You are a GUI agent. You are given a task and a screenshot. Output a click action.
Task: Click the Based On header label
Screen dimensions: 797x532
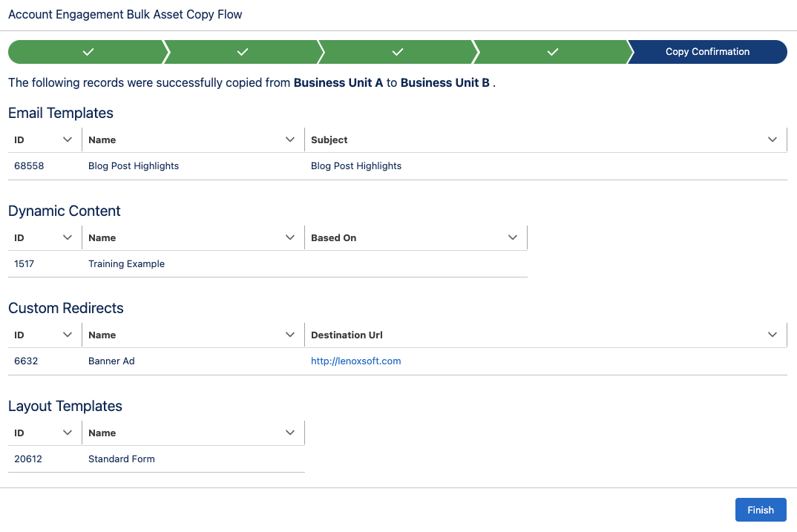(333, 237)
